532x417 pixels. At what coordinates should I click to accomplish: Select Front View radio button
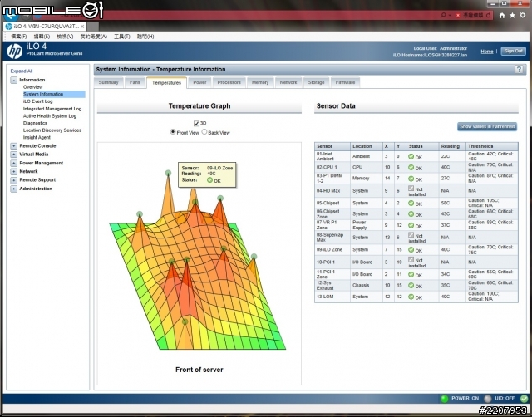pyautogui.click(x=173, y=132)
